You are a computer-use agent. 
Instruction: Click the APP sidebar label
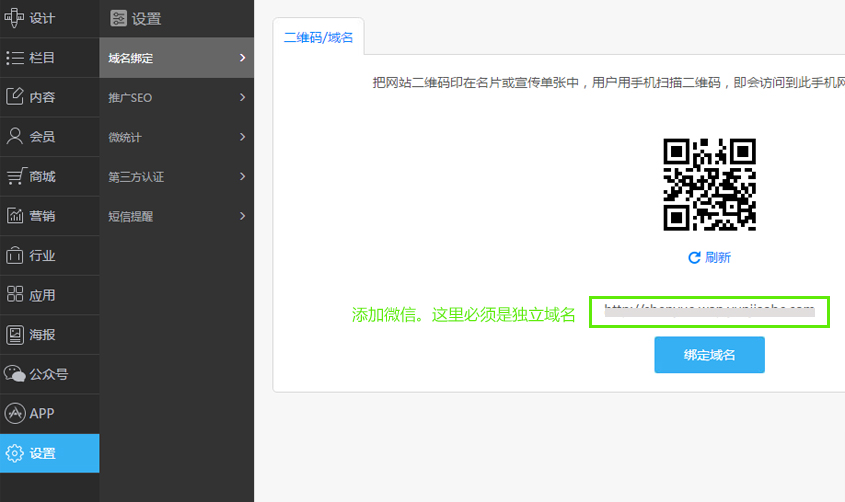point(41,414)
